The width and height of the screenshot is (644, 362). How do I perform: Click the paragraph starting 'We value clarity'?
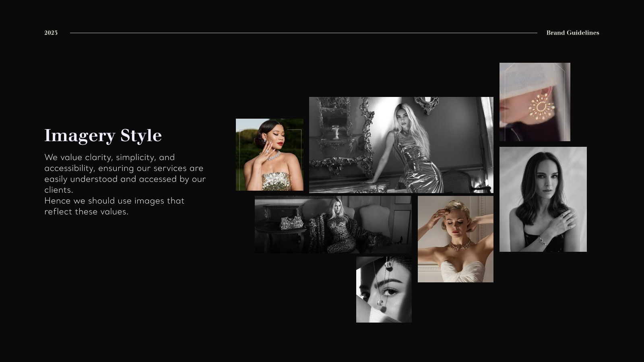tap(125, 173)
